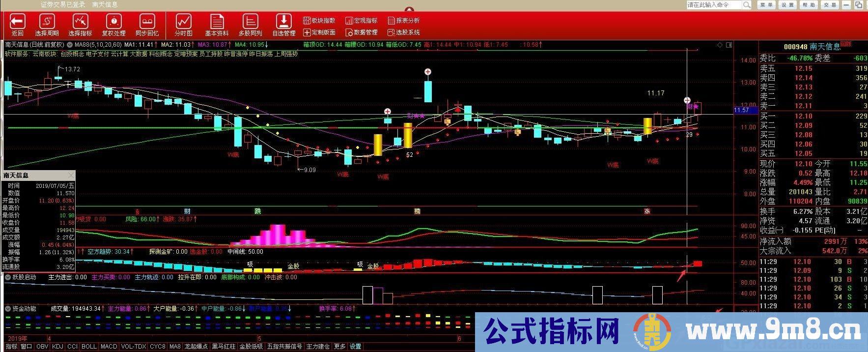
Task: Switch to the BOLL indicator tab
Action: (x=89, y=347)
